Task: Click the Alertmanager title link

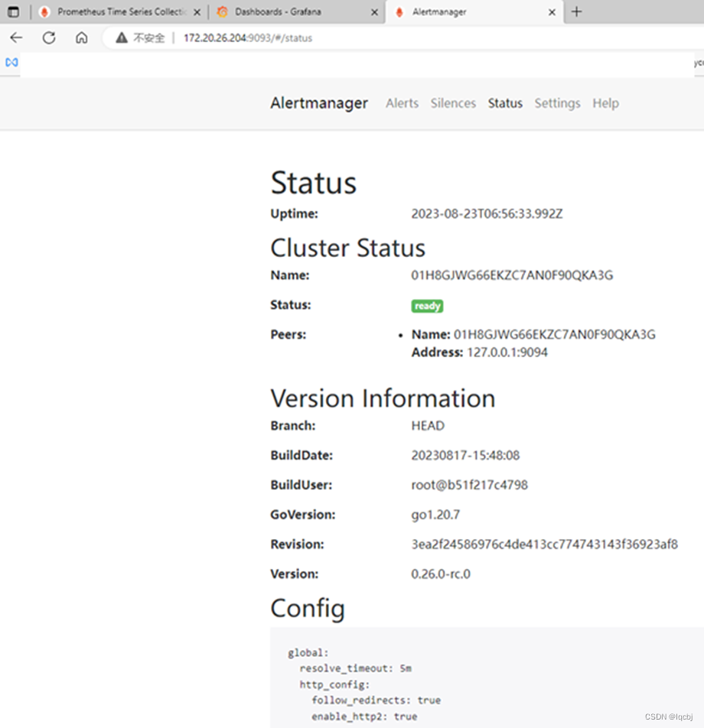Action: click(x=319, y=103)
